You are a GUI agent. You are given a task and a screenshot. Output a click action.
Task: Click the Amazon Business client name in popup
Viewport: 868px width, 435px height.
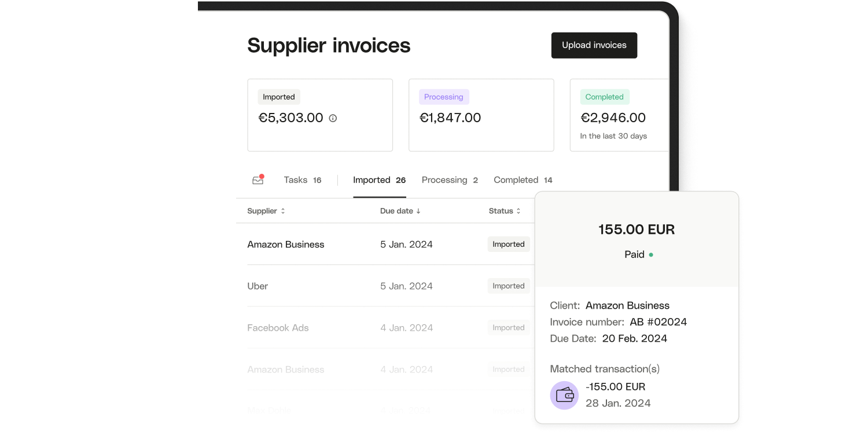pos(627,305)
